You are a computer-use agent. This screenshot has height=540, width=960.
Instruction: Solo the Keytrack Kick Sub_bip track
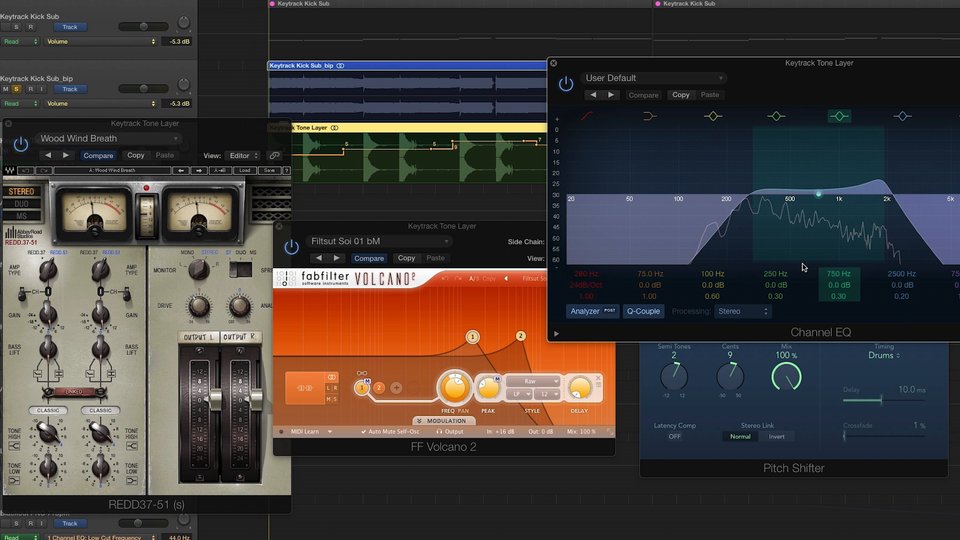(17, 89)
